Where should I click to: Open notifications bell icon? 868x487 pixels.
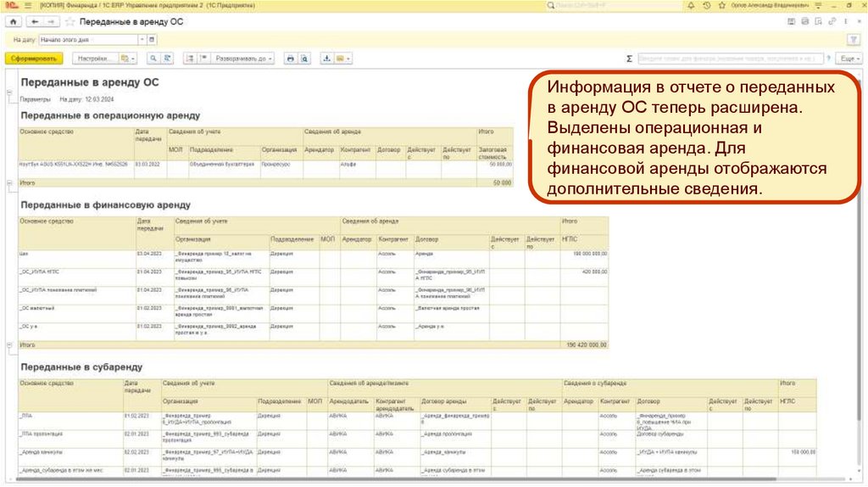tap(693, 5)
